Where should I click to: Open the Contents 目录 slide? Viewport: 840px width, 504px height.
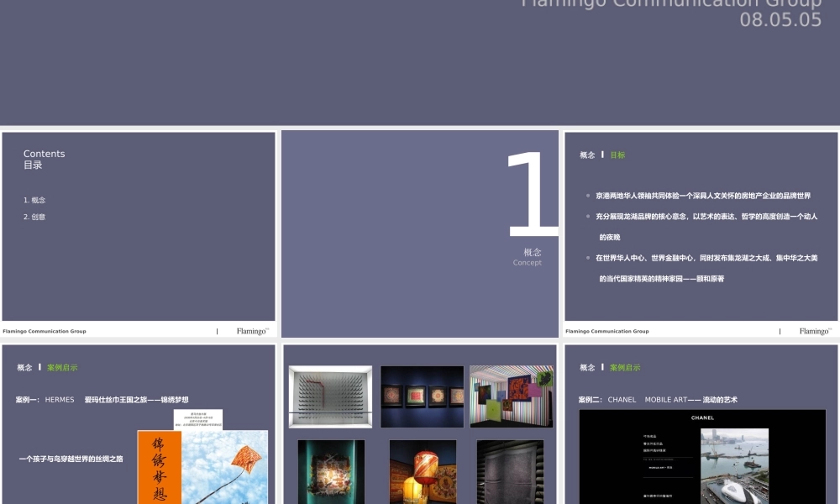(x=138, y=226)
